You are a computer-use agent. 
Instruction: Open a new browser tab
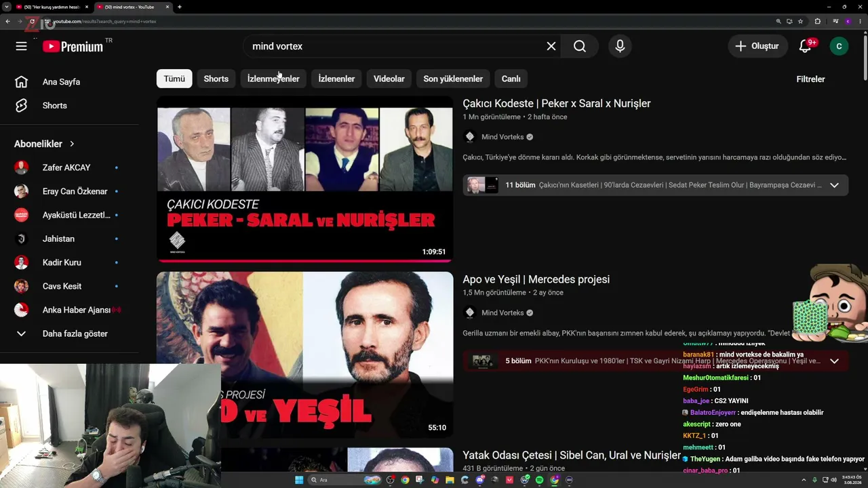(x=179, y=7)
